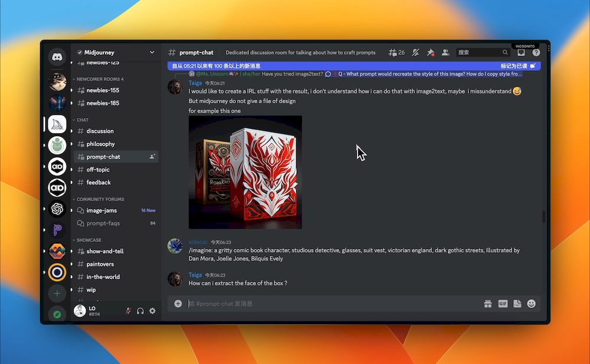Click "for example this one" message text

215,111
